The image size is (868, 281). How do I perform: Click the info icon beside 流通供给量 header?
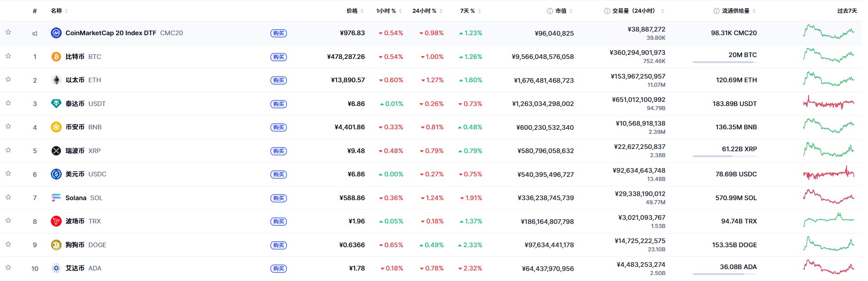[x=717, y=11]
